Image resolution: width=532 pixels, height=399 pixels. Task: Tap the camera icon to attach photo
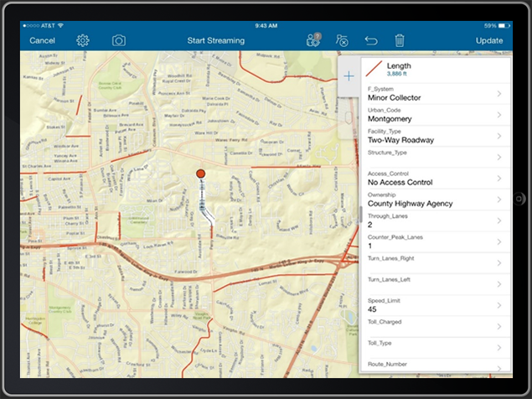pos(119,41)
